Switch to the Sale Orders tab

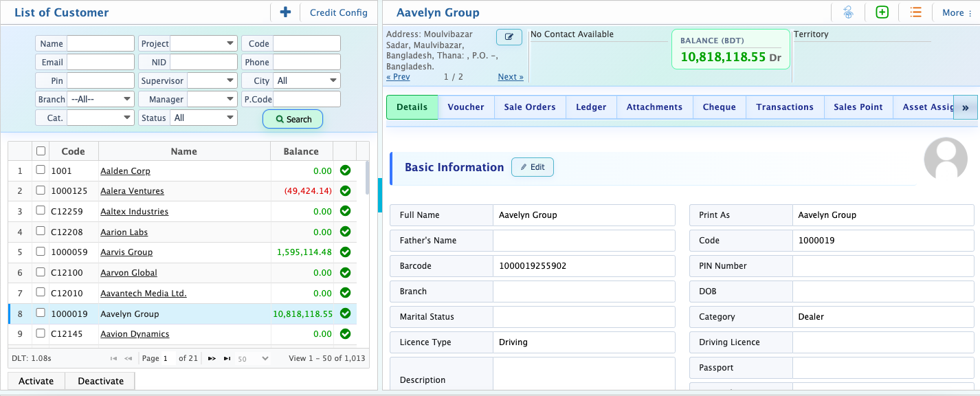pos(530,107)
